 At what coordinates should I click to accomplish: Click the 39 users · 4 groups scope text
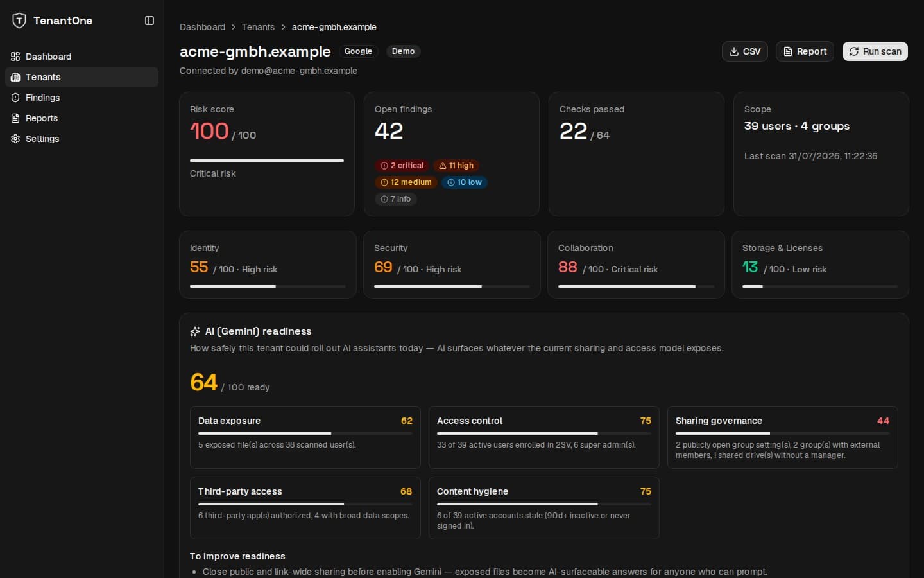tap(797, 126)
